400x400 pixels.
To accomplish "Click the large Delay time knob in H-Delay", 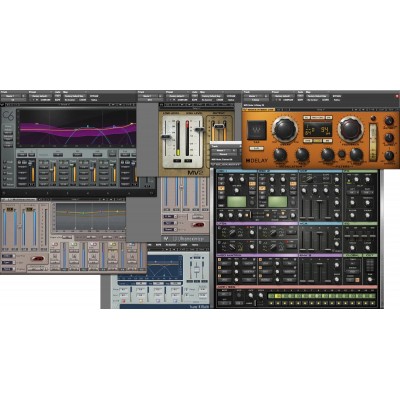I will tap(285, 129).
